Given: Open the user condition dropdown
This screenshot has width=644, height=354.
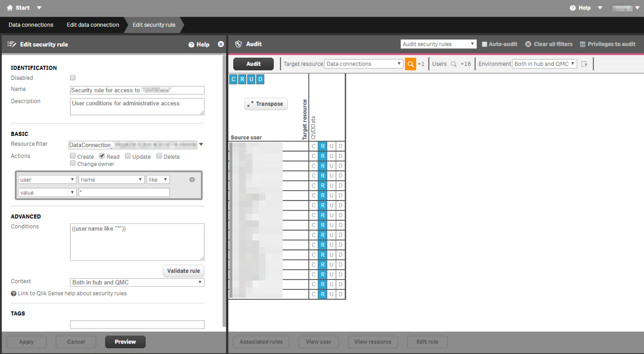Looking at the screenshot, I should [47, 180].
